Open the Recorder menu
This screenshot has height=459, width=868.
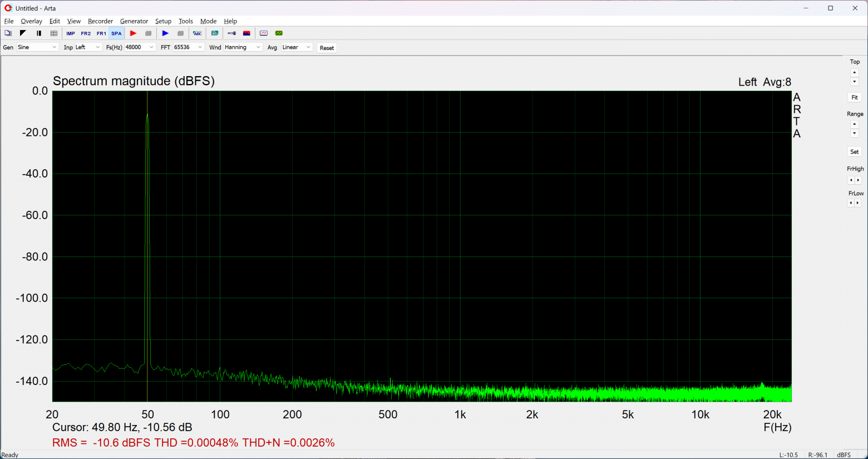(x=100, y=21)
